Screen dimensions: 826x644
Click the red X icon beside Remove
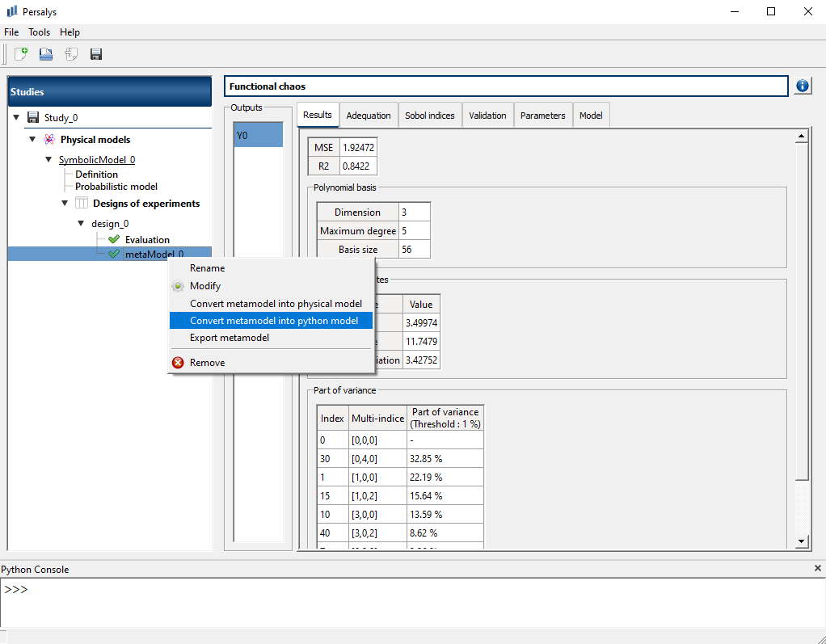pos(178,362)
